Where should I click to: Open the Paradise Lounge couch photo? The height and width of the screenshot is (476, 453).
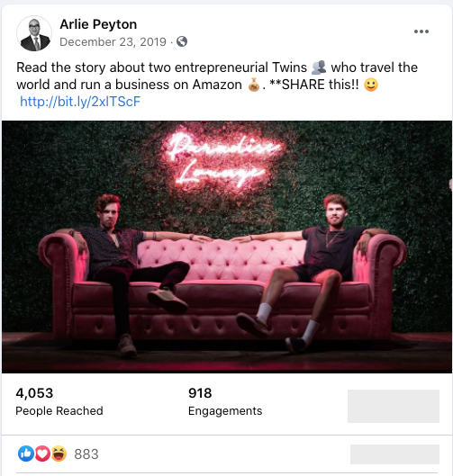(x=227, y=247)
